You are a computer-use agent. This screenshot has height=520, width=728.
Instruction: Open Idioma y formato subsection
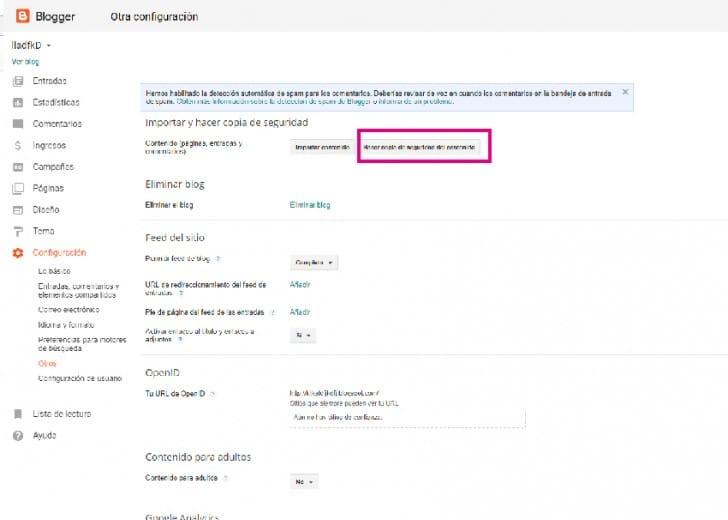66,325
